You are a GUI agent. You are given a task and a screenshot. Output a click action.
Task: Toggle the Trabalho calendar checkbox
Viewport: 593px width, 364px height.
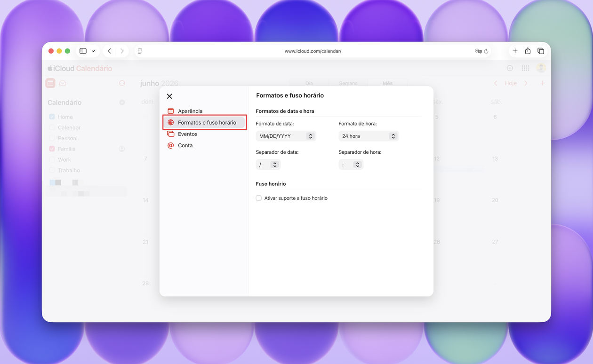[x=52, y=170]
